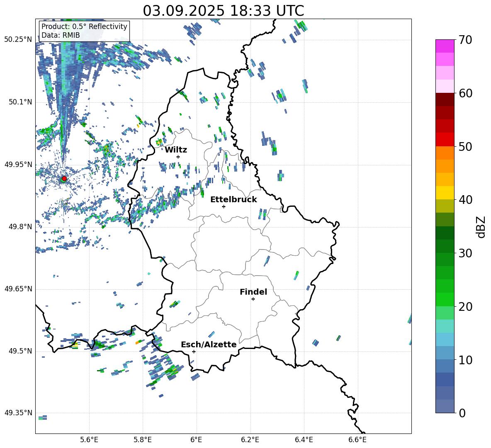Click the title 03.09.2025 18:33 UTC
The width and height of the screenshot is (491, 448).
point(224,11)
